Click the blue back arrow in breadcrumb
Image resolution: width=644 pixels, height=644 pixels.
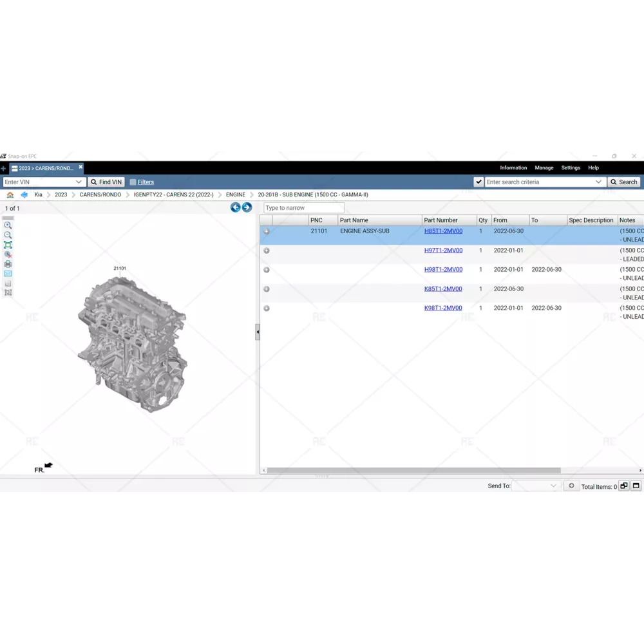[24, 194]
